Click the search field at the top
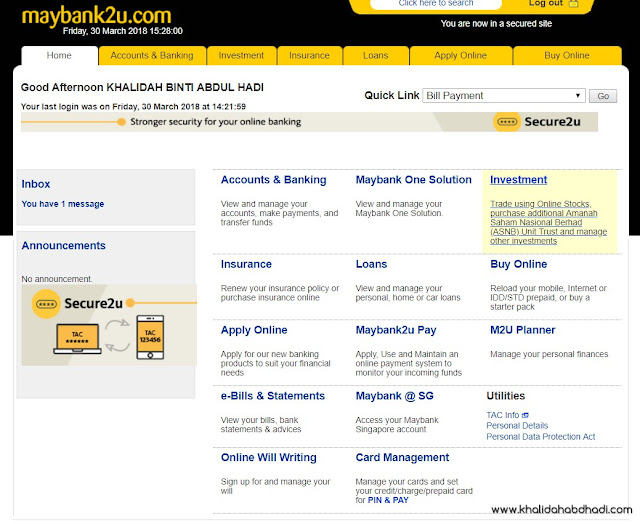 [436, 4]
